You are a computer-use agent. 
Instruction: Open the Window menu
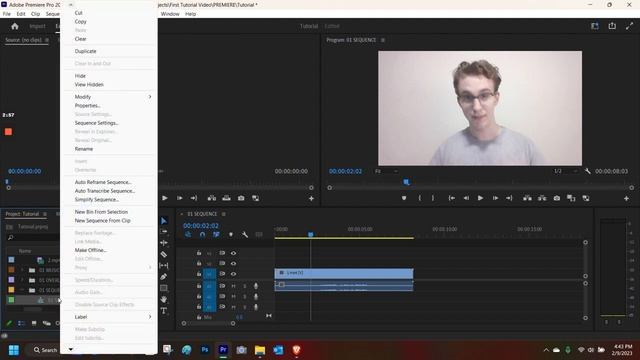click(x=170, y=14)
